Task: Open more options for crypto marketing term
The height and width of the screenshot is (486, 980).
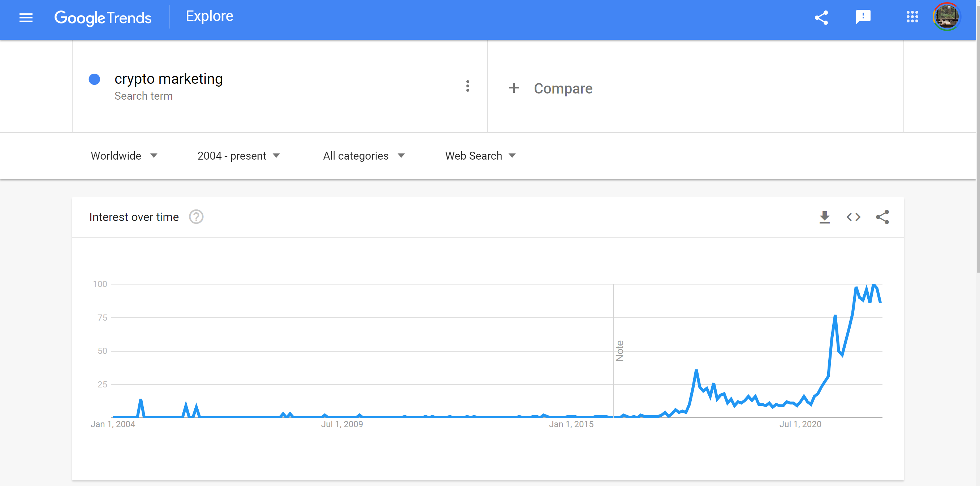Action: click(467, 86)
